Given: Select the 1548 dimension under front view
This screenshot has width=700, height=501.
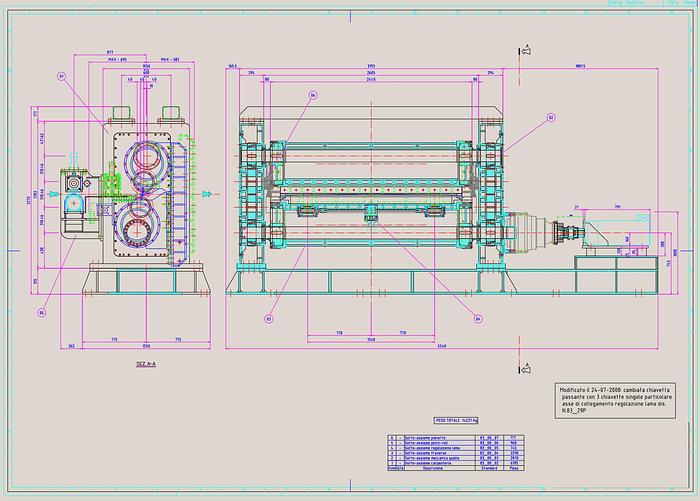Looking at the screenshot, I should [371, 338].
